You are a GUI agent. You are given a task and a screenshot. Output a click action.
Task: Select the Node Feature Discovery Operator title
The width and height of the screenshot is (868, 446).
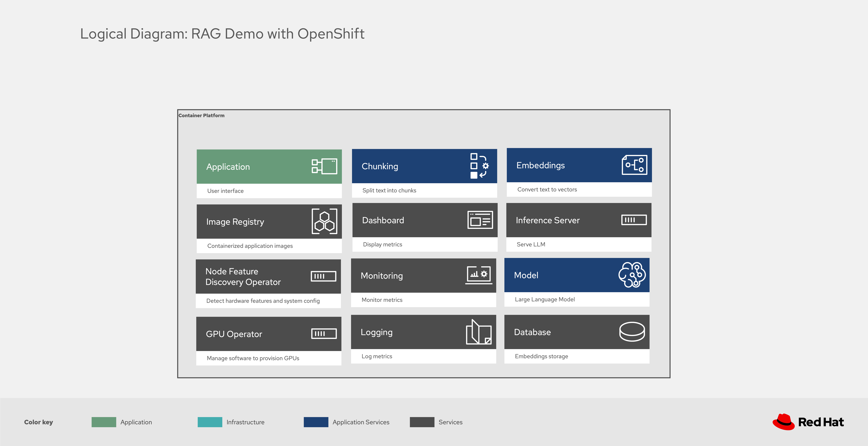(243, 277)
